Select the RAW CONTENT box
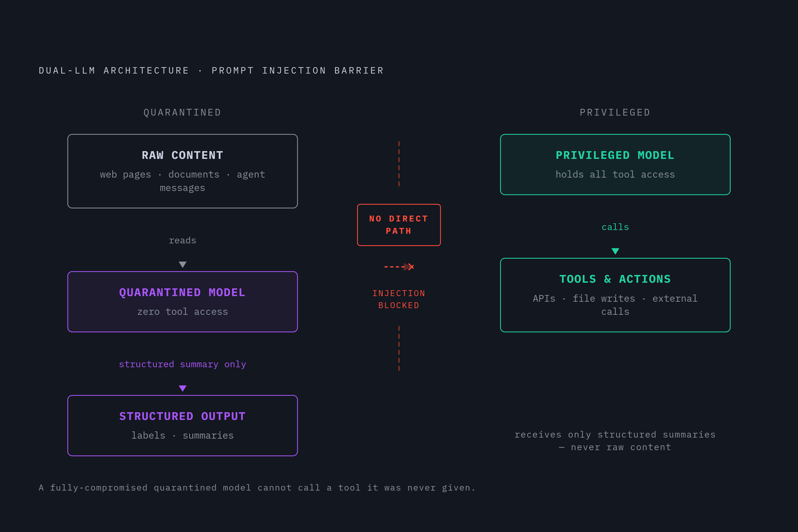798x532 pixels. tap(183, 171)
